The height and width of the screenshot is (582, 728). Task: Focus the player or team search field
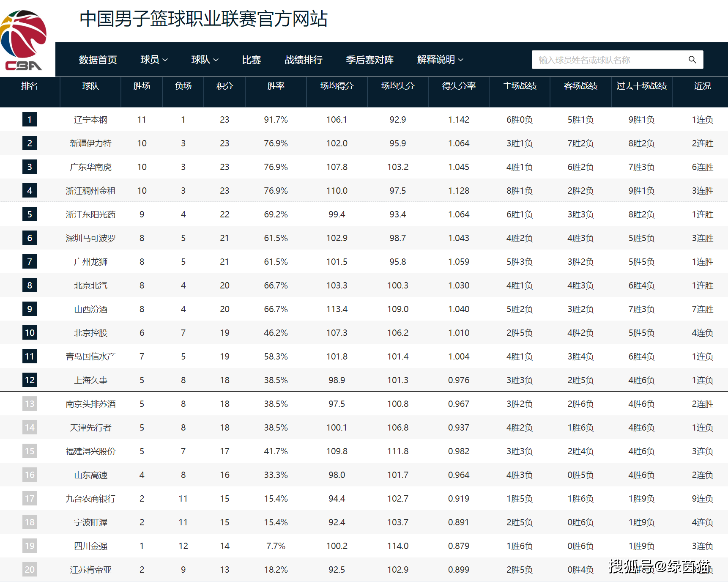coord(617,60)
